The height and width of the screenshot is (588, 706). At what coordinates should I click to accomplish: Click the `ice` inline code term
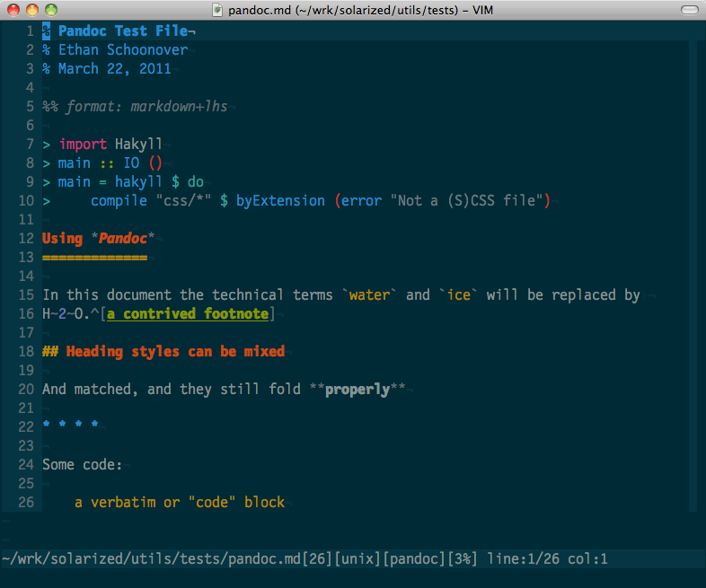coord(458,295)
